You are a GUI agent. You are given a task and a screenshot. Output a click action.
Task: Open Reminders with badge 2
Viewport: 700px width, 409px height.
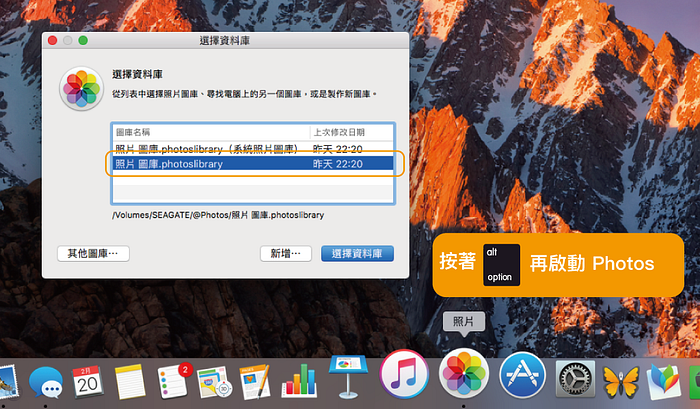173,380
